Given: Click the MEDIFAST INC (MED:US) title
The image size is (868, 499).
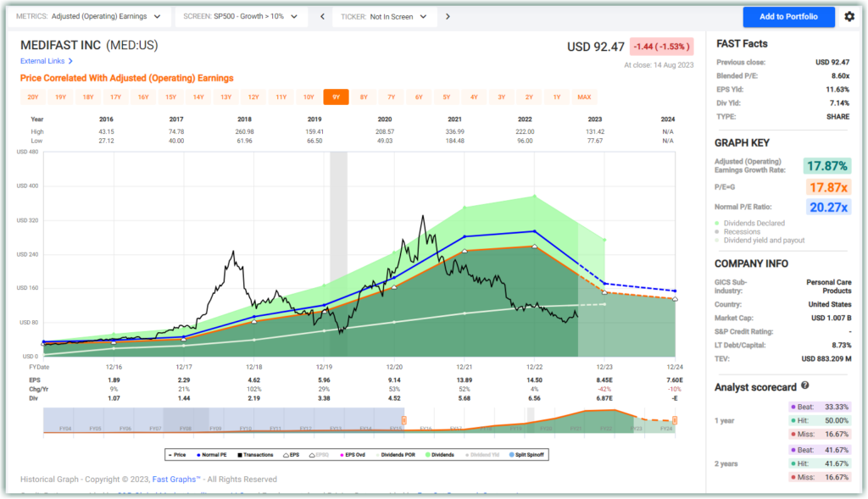Looking at the screenshot, I should tap(89, 46).
